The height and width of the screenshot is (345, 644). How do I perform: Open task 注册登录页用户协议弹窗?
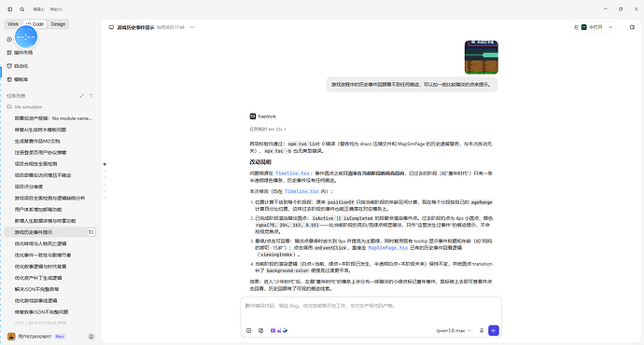tap(41, 153)
